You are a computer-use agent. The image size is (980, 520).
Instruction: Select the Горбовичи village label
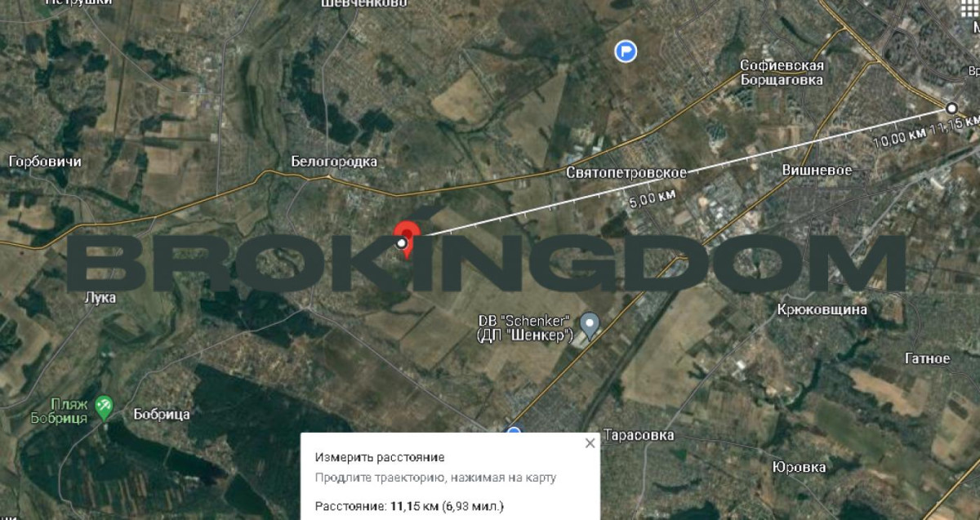tap(45, 162)
